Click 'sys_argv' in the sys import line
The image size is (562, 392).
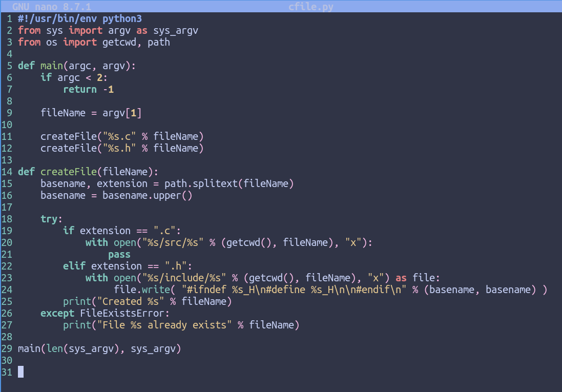(x=176, y=30)
